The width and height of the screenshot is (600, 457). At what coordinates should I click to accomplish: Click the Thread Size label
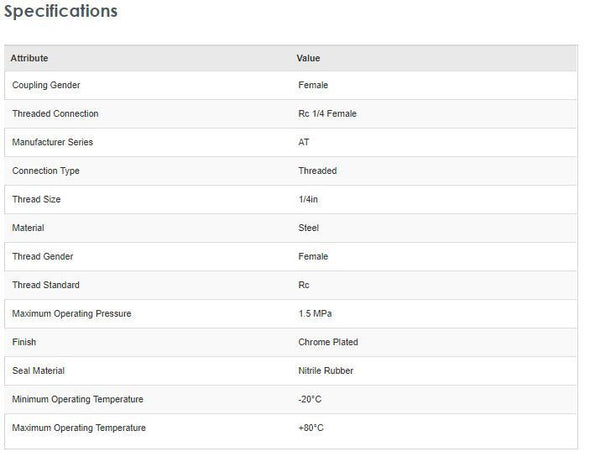pyautogui.click(x=36, y=200)
